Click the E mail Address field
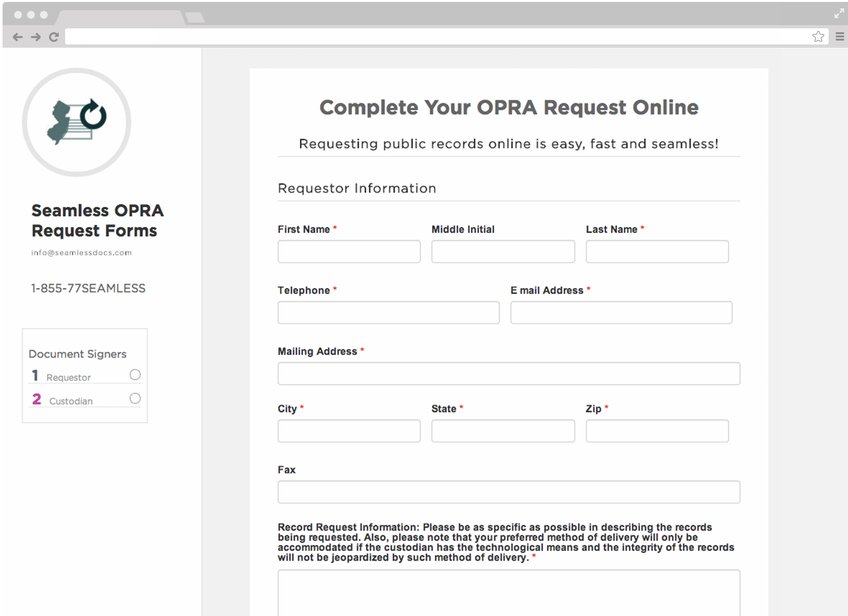 tap(621, 313)
